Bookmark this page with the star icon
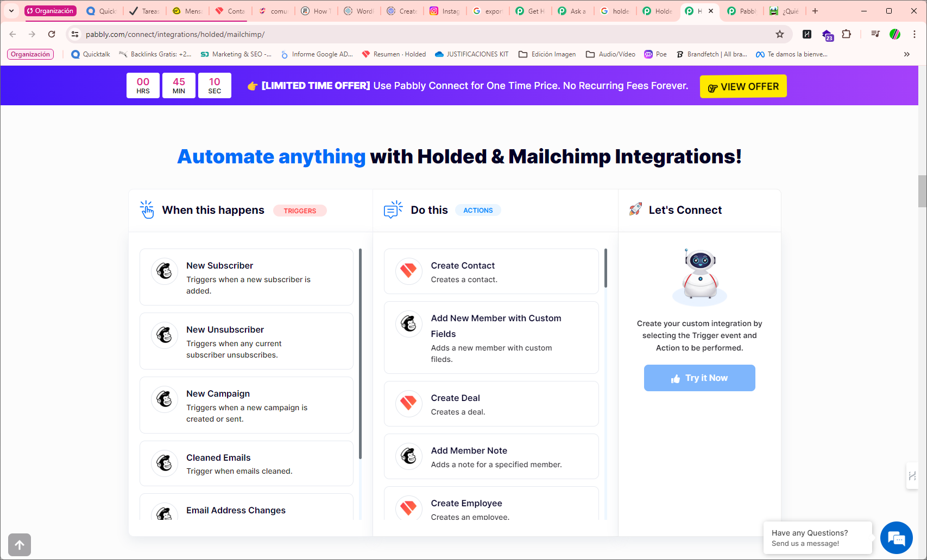927x560 pixels. tap(780, 34)
